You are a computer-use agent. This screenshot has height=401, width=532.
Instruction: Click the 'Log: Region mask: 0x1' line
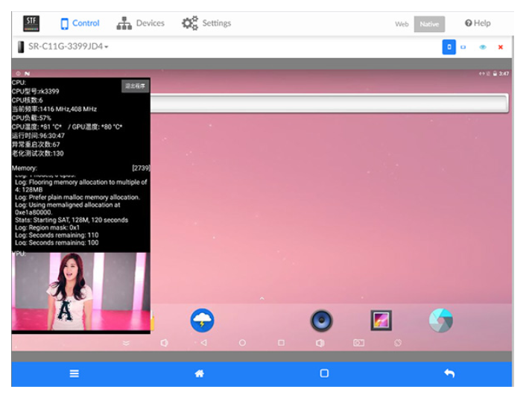(x=47, y=227)
